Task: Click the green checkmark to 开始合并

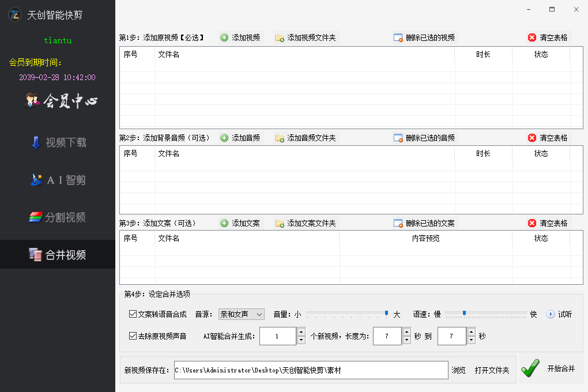Action: 530,368
